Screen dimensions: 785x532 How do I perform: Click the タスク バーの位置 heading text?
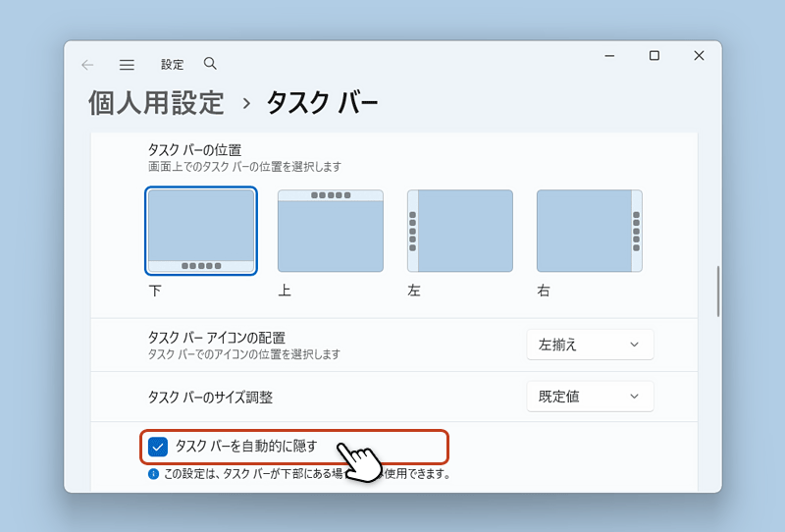(194, 150)
